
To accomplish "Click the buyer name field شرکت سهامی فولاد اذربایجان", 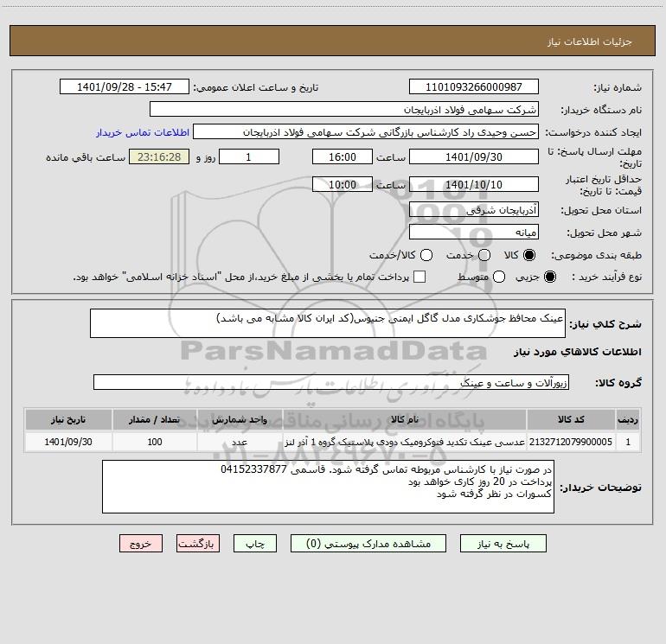I will (x=344, y=109).
